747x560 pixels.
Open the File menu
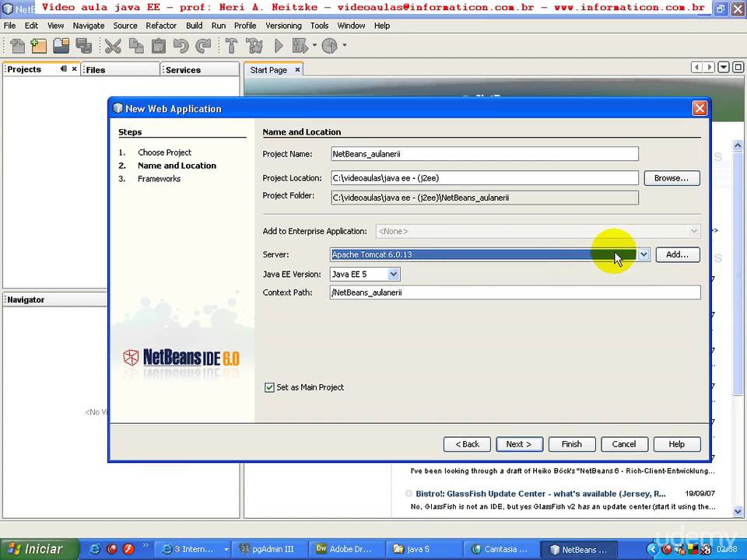click(9, 26)
